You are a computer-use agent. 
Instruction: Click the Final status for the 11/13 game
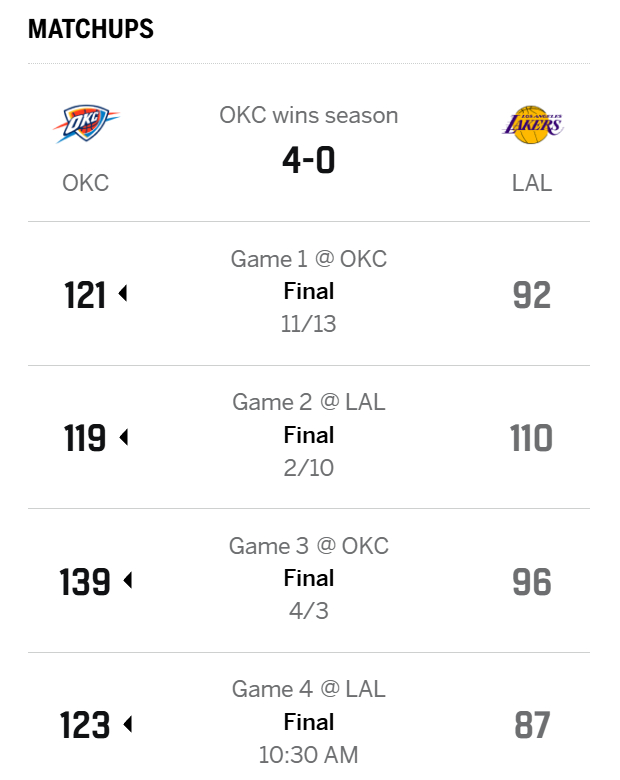click(309, 292)
